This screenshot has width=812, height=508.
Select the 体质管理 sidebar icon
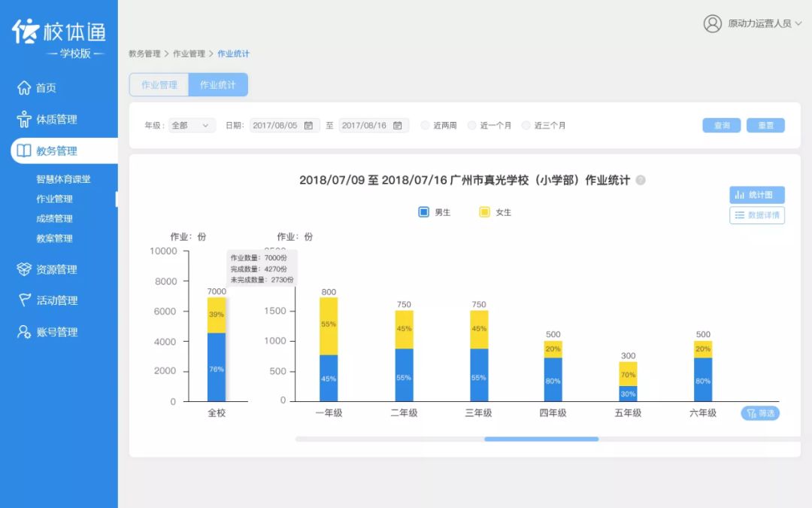(26, 119)
